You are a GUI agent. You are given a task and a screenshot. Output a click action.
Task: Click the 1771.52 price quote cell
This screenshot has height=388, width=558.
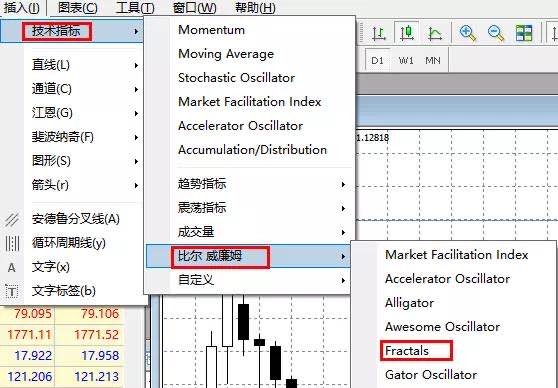pos(96,335)
